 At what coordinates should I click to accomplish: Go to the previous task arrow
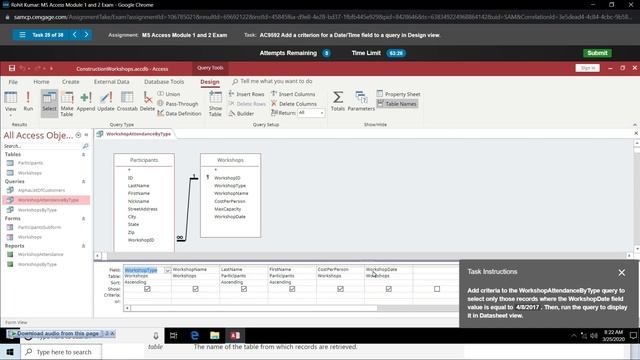74,35
